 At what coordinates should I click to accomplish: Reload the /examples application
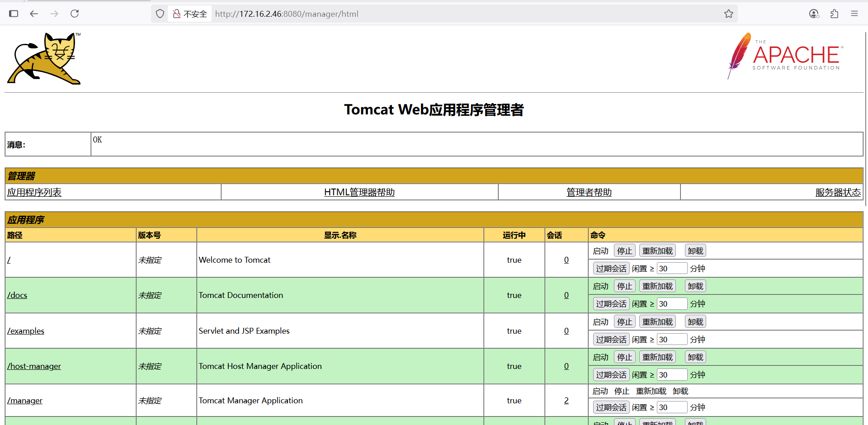click(657, 322)
